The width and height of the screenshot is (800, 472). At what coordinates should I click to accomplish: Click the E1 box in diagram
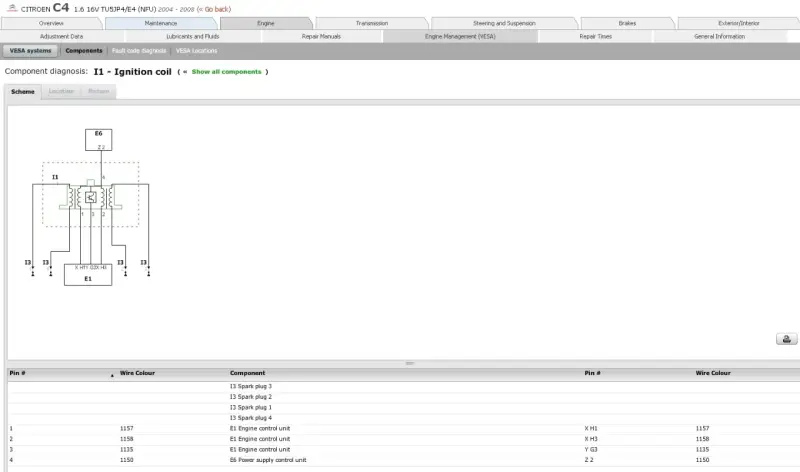(x=88, y=275)
